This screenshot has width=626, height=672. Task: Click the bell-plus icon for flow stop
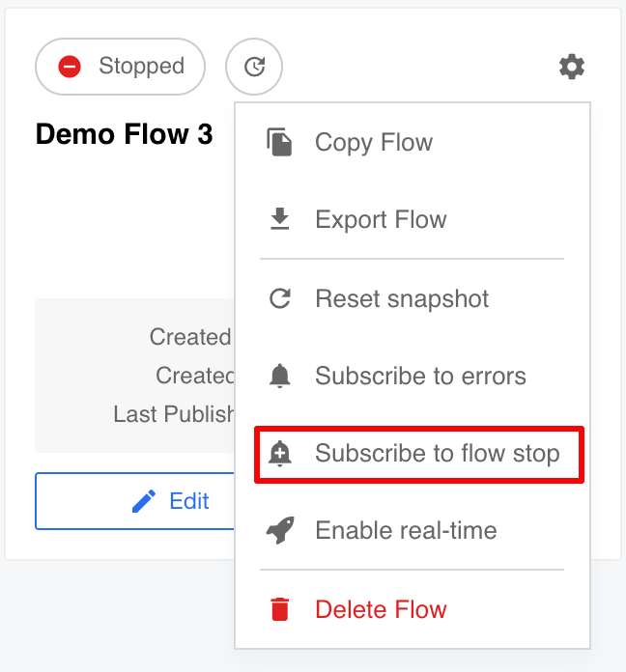(279, 454)
